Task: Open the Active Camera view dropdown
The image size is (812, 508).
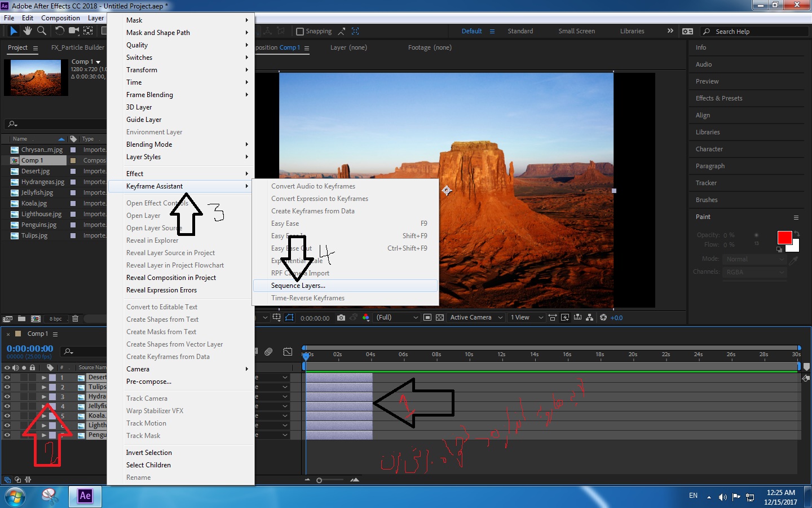Action: pyautogui.click(x=476, y=318)
